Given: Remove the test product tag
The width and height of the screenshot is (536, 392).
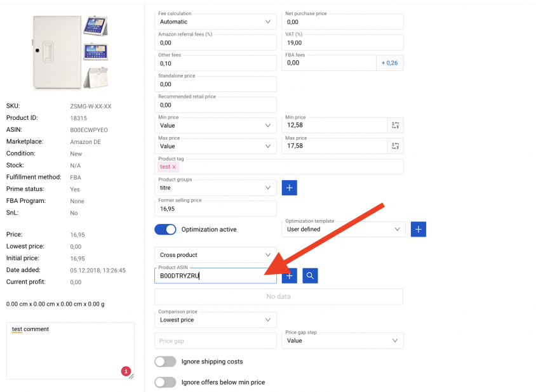Looking at the screenshot, I should click(x=174, y=167).
